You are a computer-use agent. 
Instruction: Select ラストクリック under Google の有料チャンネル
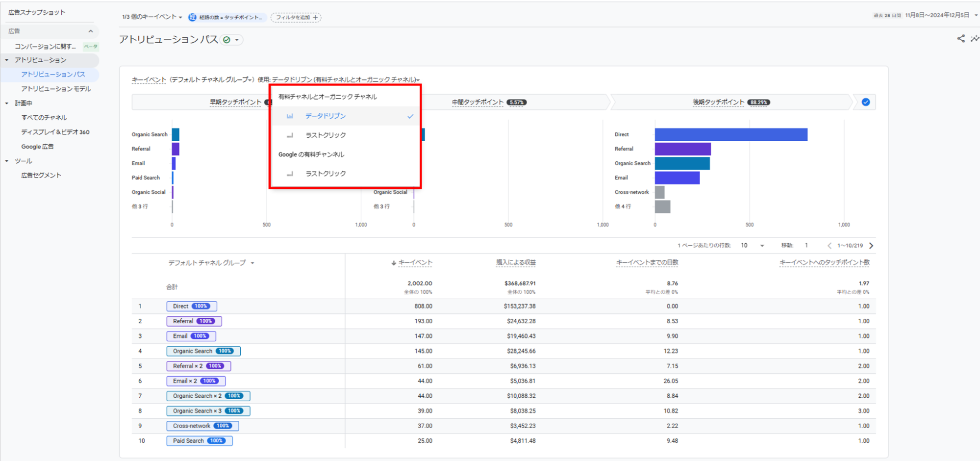pos(345,174)
